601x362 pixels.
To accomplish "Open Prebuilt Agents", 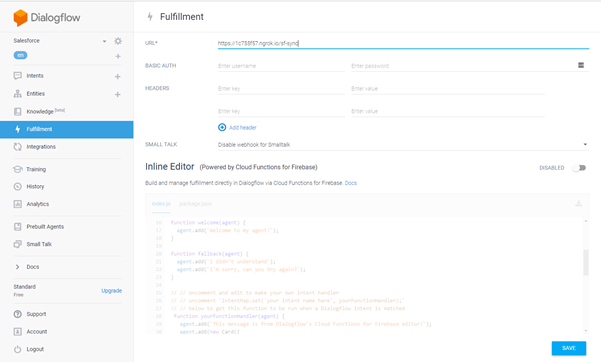I will click(45, 227).
